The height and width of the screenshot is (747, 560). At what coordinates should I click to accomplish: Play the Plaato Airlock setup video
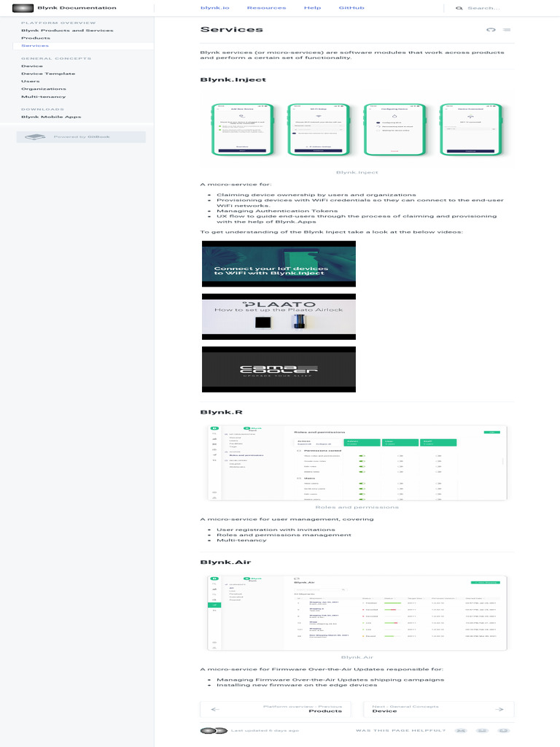pos(279,317)
